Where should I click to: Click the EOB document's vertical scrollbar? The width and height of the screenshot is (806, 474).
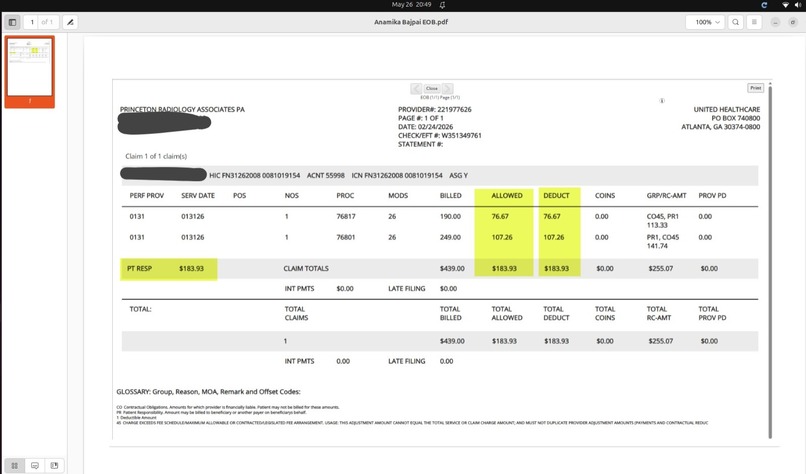click(x=770, y=260)
